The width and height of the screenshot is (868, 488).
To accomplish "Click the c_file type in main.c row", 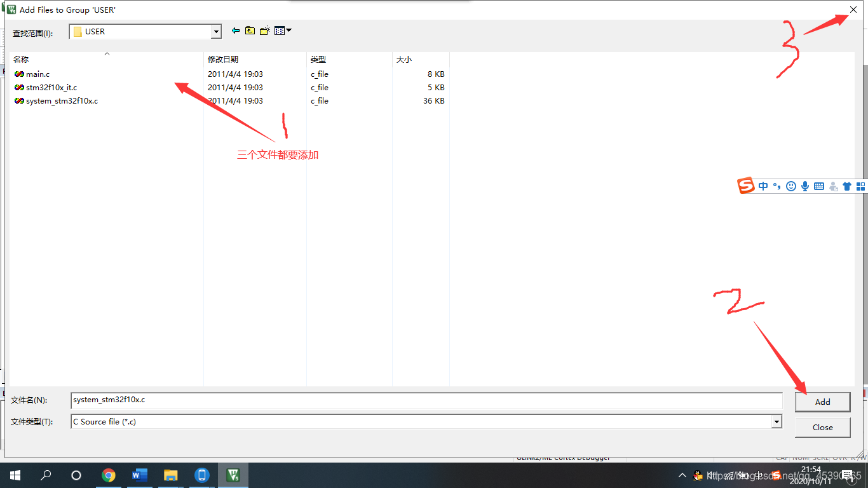I will (x=320, y=74).
